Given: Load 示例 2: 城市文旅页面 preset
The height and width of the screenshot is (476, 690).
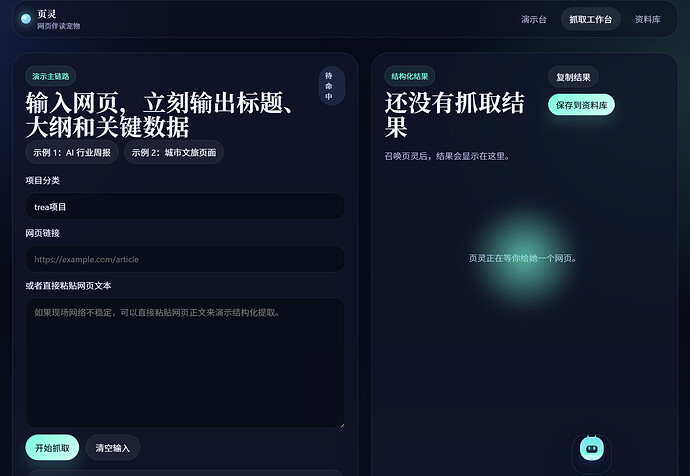Looking at the screenshot, I should 174,152.
